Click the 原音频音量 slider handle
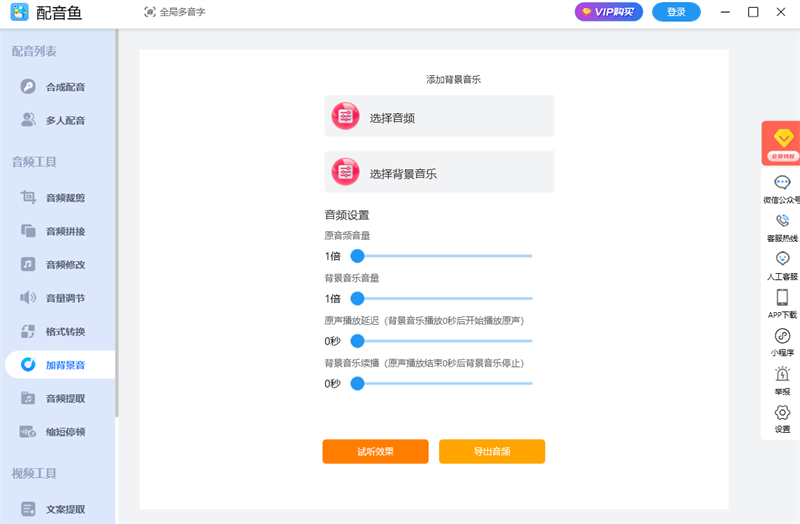800x524 pixels. click(357, 256)
